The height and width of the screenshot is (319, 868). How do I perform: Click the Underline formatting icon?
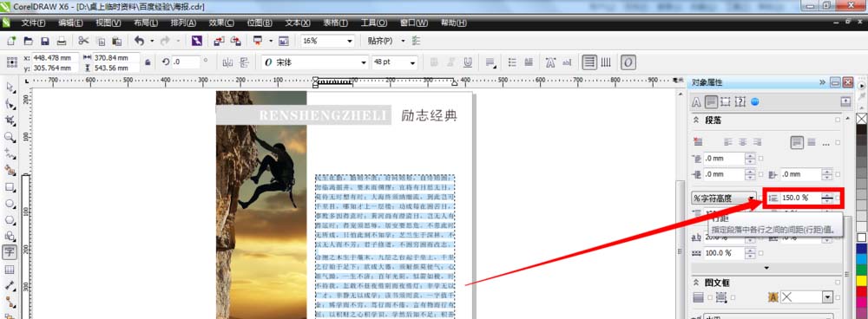[468, 62]
